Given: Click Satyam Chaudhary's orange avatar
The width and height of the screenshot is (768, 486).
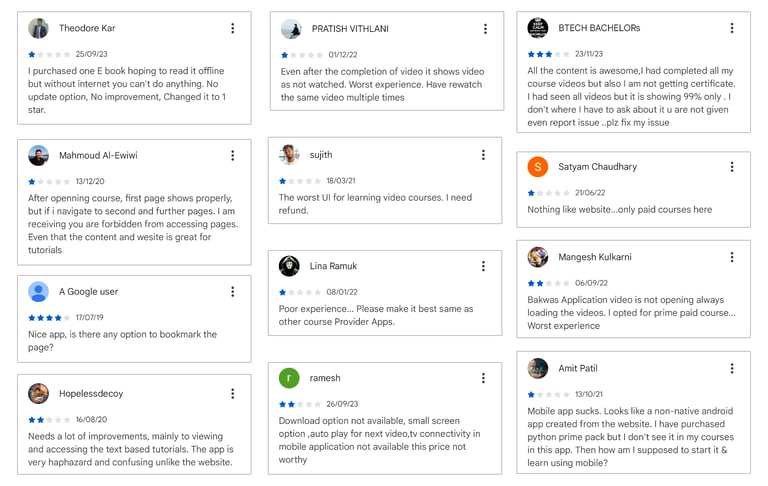Looking at the screenshot, I should click(x=538, y=167).
